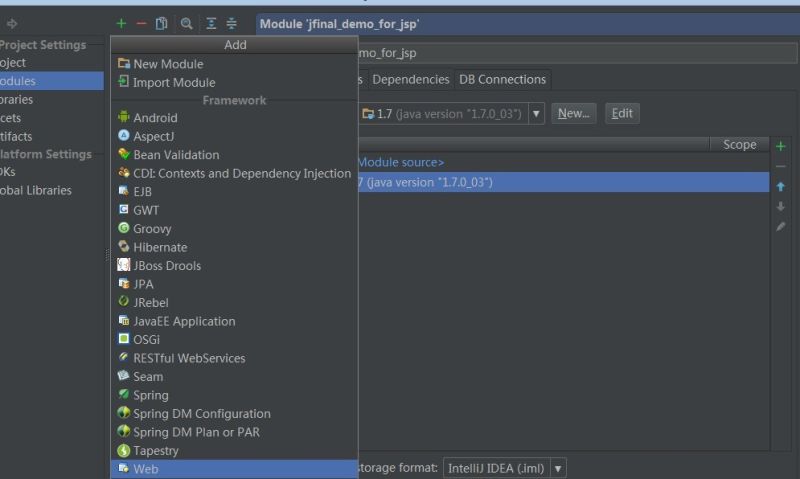Select the Module source dependency row
Screen dimensions: 800x479
[x=564, y=162]
